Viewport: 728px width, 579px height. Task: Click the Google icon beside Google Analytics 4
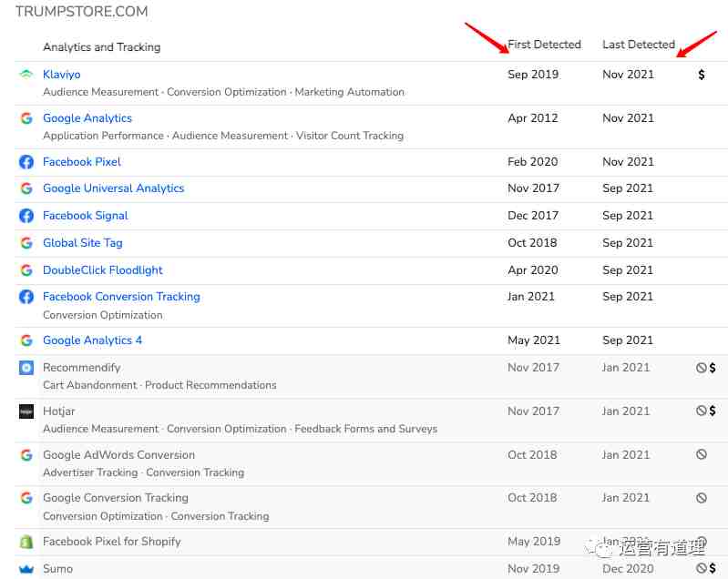pos(26,340)
